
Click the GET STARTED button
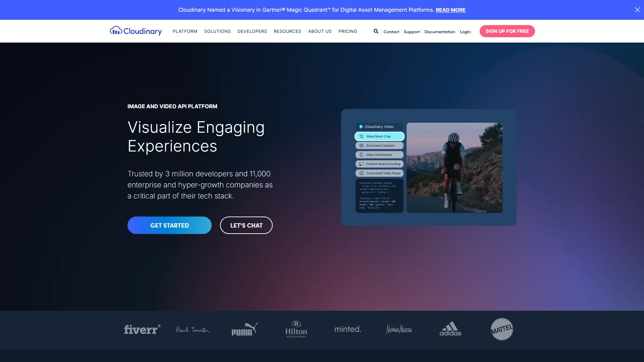click(169, 225)
